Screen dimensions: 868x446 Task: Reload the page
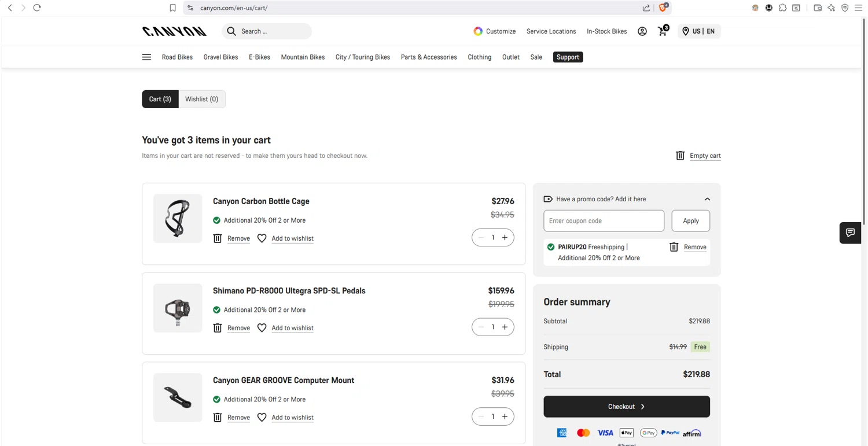[37, 8]
